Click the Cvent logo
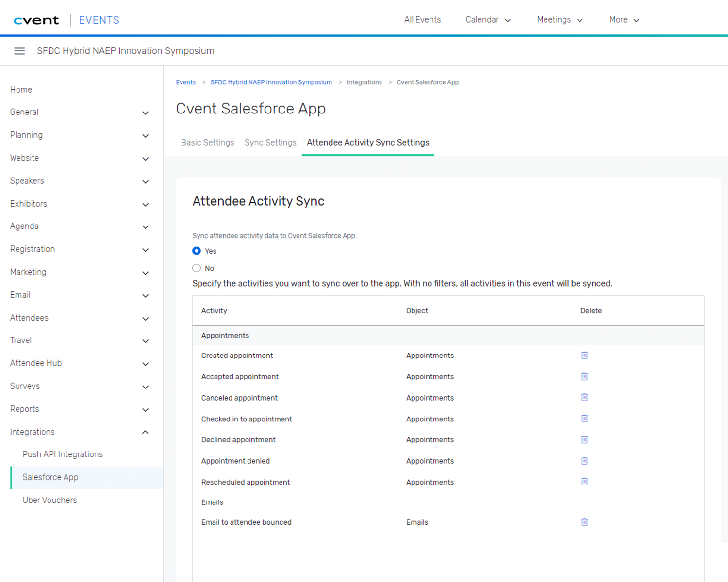This screenshot has height=582, width=728. pyautogui.click(x=36, y=19)
